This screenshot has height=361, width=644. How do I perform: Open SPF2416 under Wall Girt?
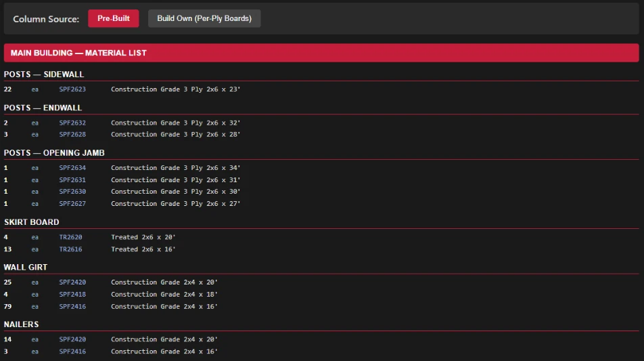pyautogui.click(x=72, y=307)
